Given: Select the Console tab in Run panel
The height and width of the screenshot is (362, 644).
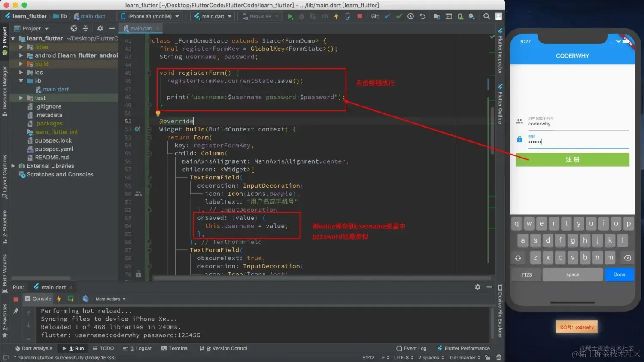Looking at the screenshot, I should [x=38, y=299].
